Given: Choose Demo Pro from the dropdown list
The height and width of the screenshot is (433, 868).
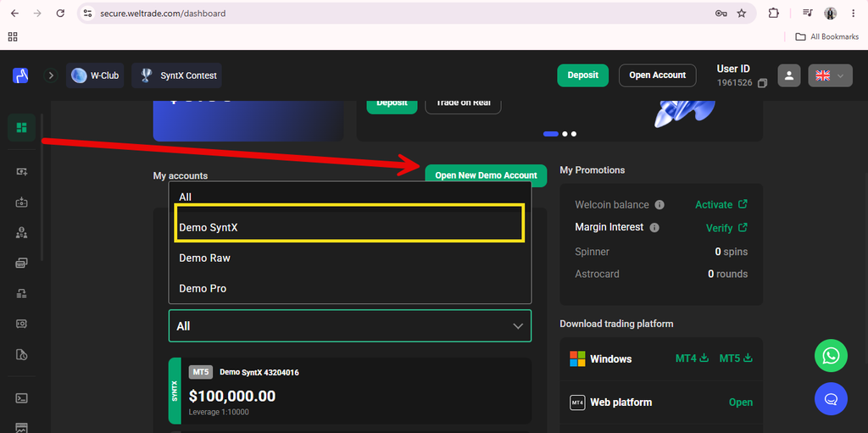Looking at the screenshot, I should [x=350, y=288].
